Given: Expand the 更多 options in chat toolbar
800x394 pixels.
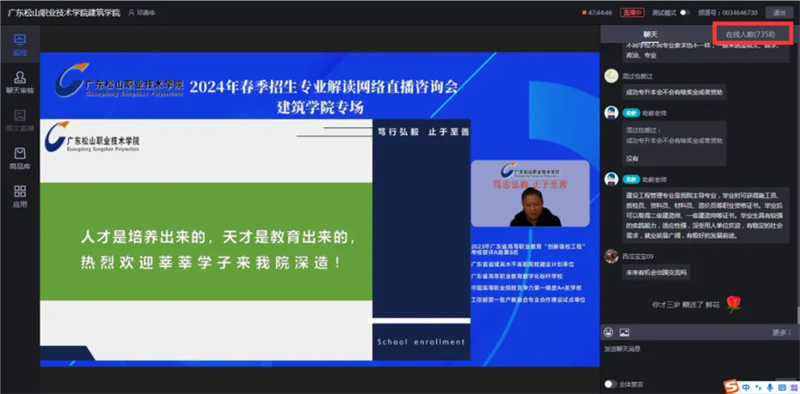Looking at the screenshot, I should click(x=781, y=333).
